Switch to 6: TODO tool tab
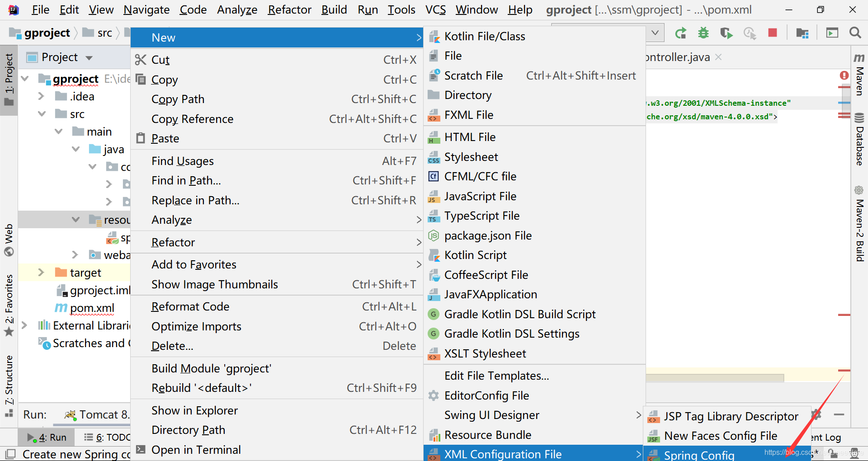The height and width of the screenshot is (461, 868). tap(108, 437)
